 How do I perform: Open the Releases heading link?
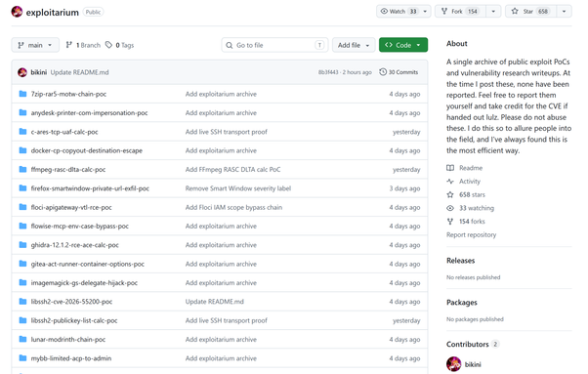pyautogui.click(x=460, y=261)
